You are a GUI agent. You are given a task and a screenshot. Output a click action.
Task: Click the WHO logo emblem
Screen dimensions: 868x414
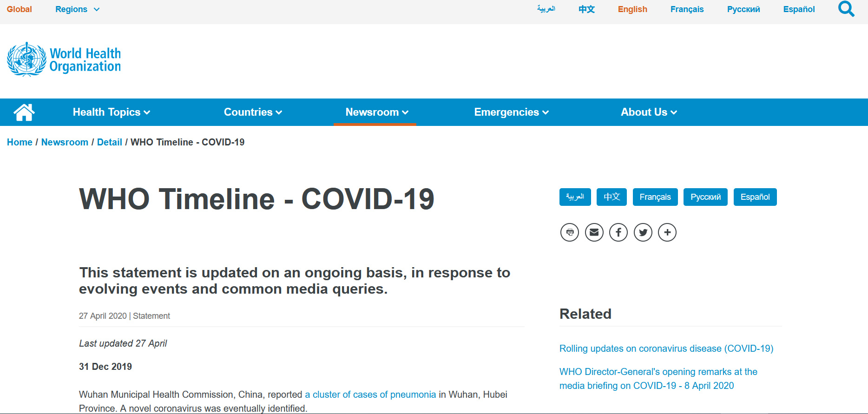coord(26,59)
